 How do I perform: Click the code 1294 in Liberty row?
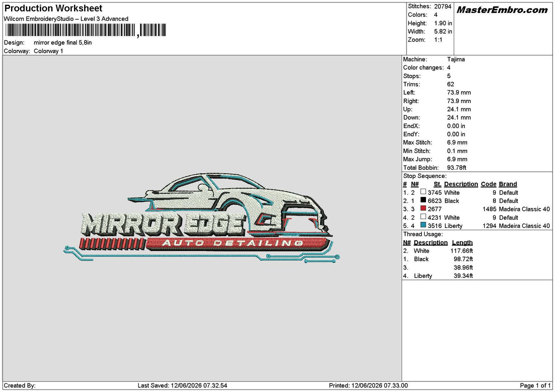pos(489,226)
